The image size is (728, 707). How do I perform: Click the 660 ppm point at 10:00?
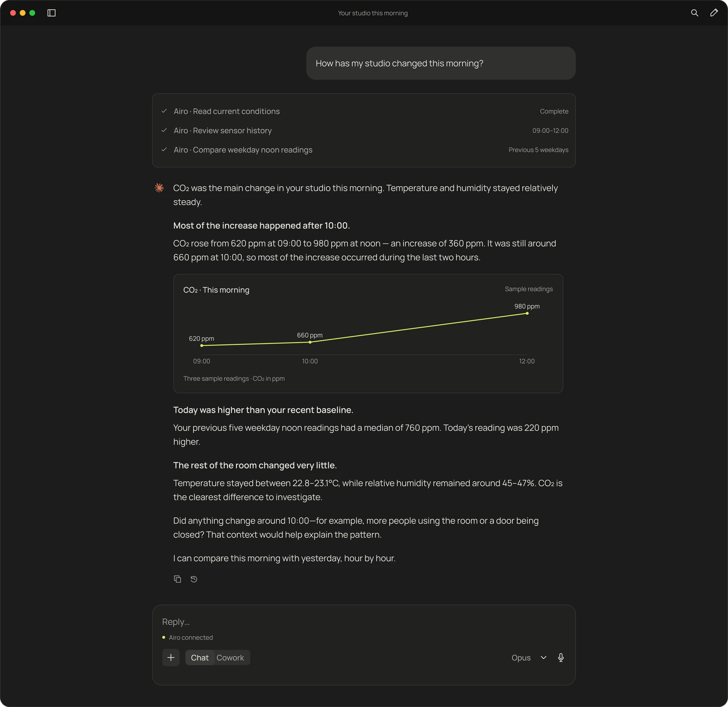(x=310, y=342)
